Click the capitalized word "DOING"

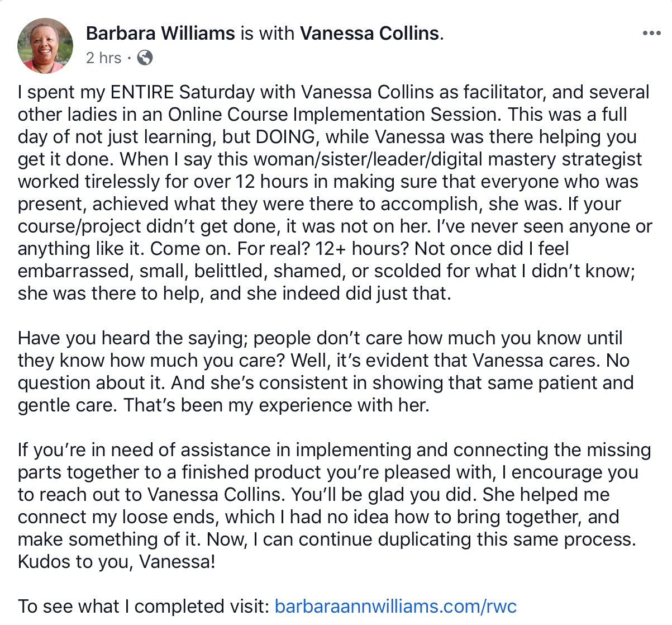pos(285,137)
